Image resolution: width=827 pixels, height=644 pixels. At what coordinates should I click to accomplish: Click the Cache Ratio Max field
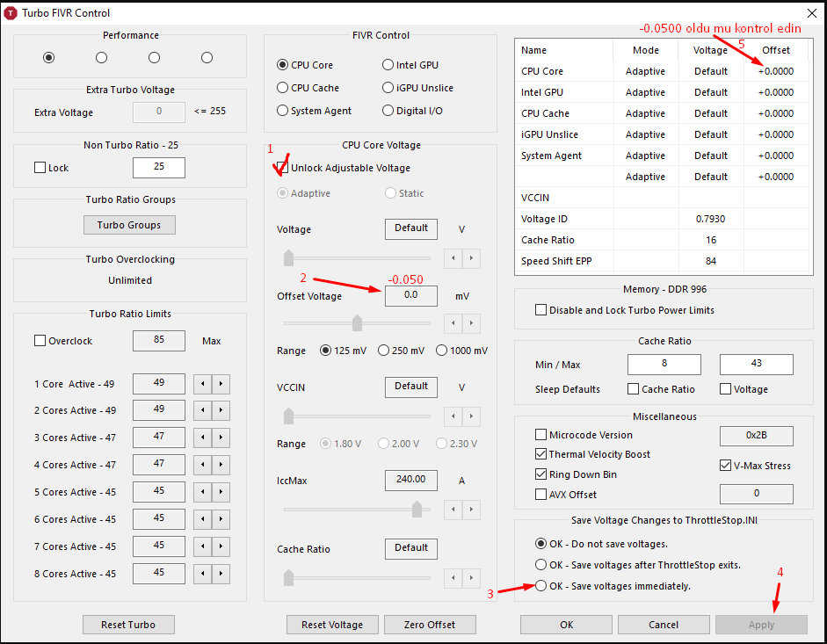point(757,364)
